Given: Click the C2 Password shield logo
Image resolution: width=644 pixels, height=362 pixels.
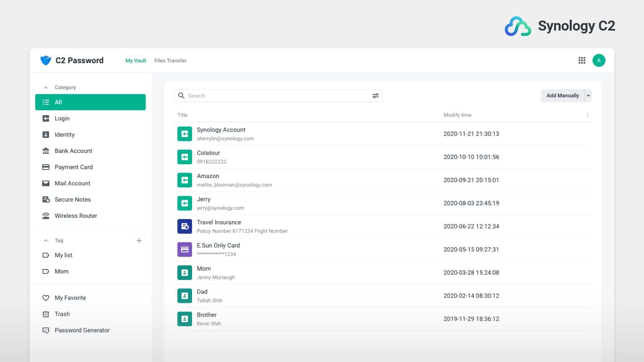Looking at the screenshot, I should 46,60.
